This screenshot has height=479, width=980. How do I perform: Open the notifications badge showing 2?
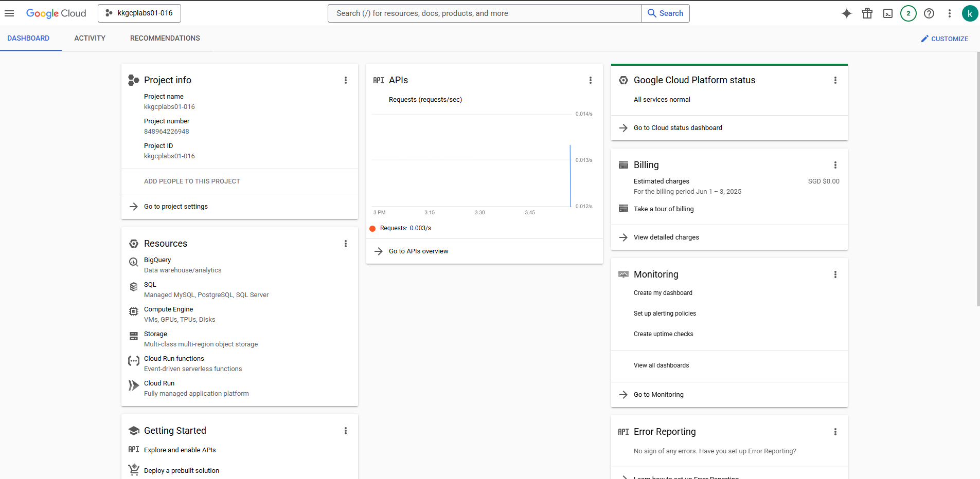click(908, 13)
